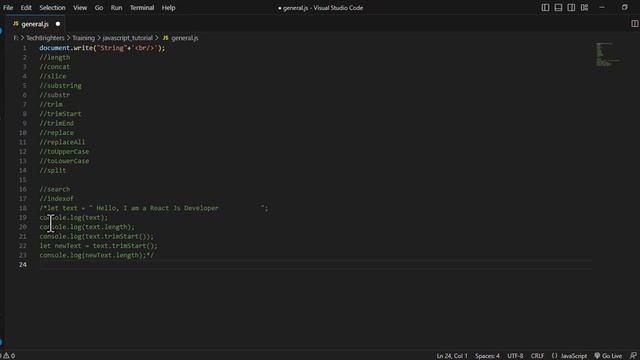
Task: Click the //length comment line
Action: 55,58
